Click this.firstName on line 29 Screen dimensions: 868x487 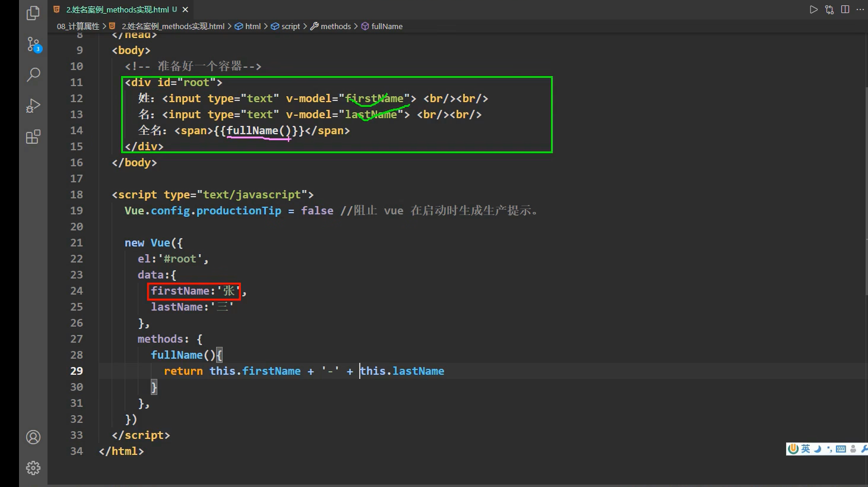255,371
